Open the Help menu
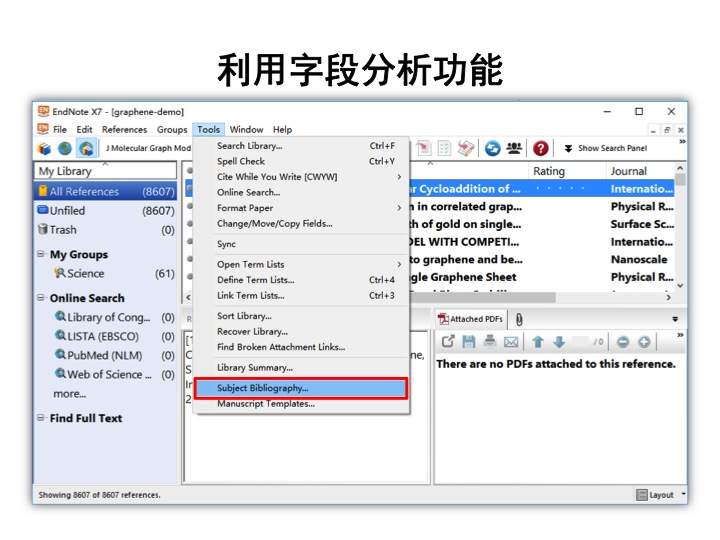Image resolution: width=720 pixels, height=540 pixels. (x=282, y=129)
